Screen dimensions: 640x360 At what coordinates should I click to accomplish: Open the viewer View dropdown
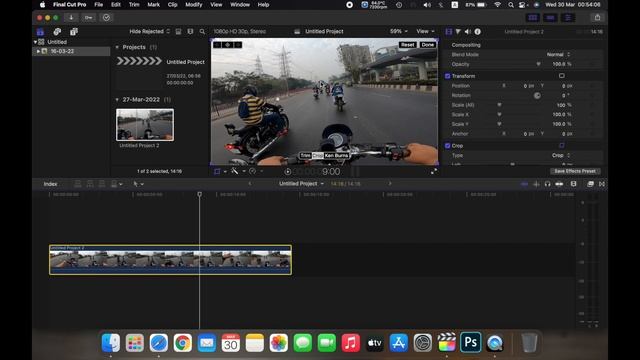coord(425,31)
